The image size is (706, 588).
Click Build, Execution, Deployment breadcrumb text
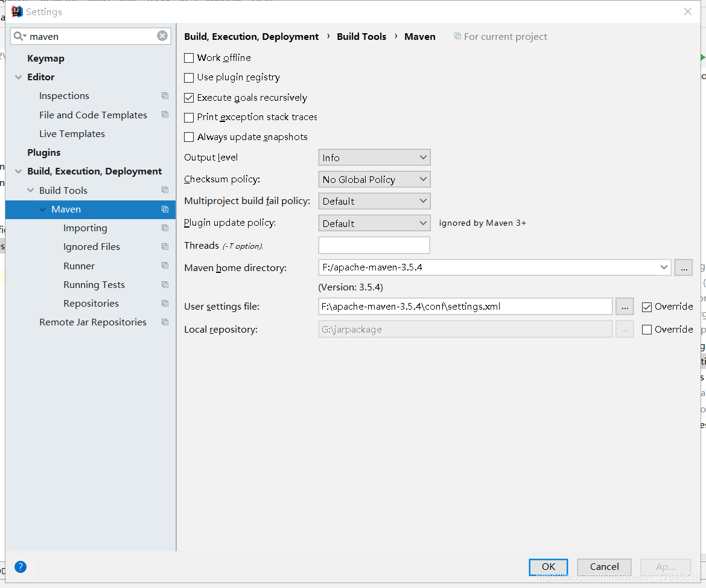(x=251, y=36)
